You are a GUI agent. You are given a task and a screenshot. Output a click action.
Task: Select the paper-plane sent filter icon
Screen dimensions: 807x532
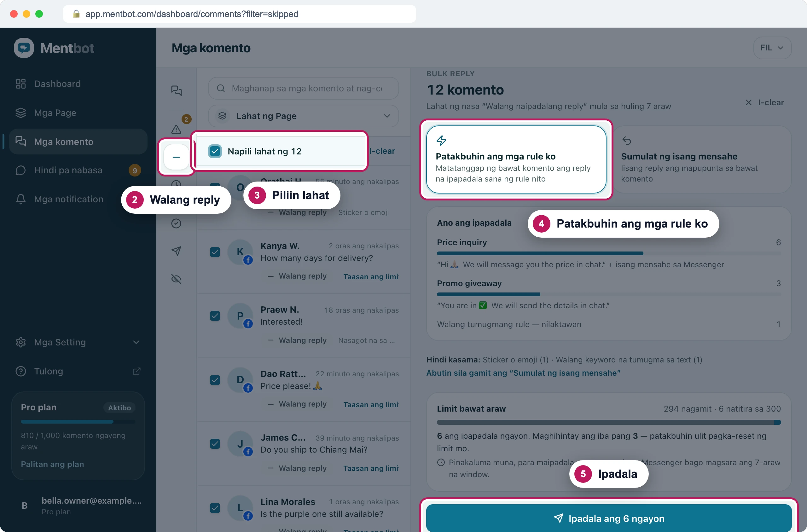click(x=176, y=251)
